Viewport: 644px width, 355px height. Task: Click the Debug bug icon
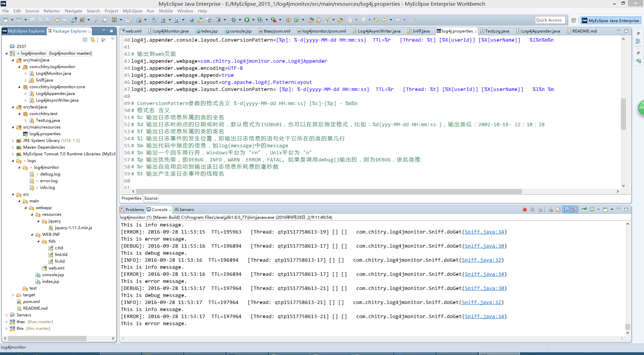pos(234,20)
